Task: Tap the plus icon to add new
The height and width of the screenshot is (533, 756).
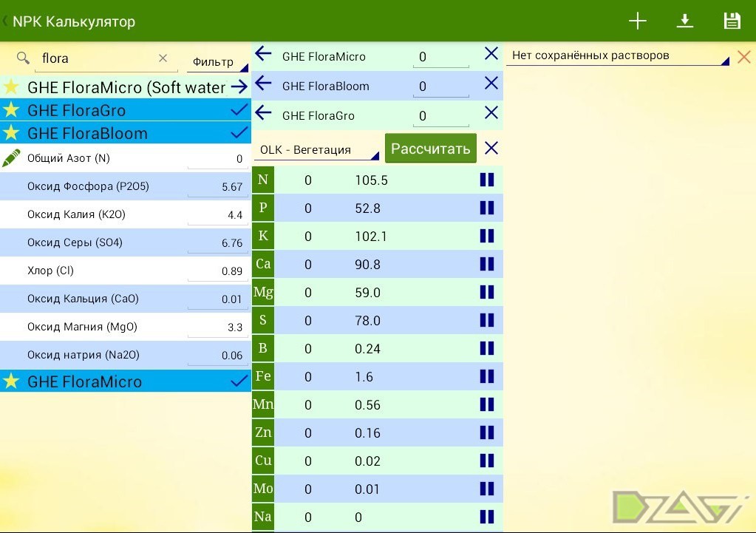Action: (638, 21)
